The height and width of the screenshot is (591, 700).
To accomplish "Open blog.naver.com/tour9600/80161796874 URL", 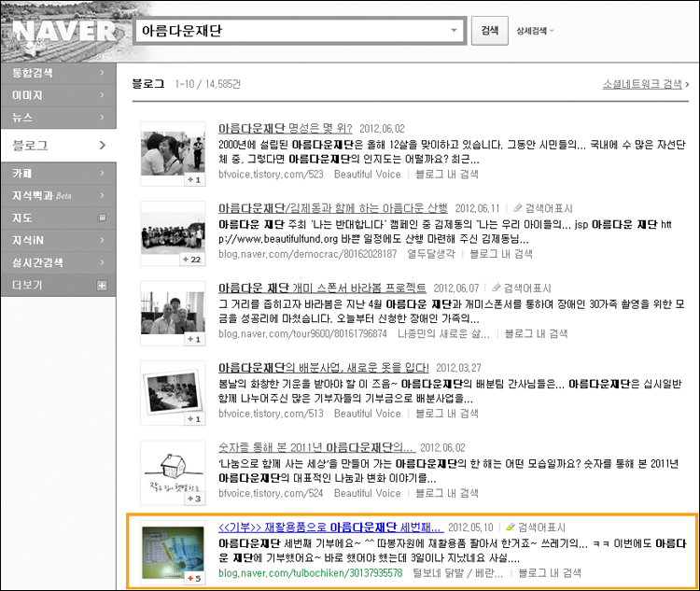I will pyautogui.click(x=302, y=333).
